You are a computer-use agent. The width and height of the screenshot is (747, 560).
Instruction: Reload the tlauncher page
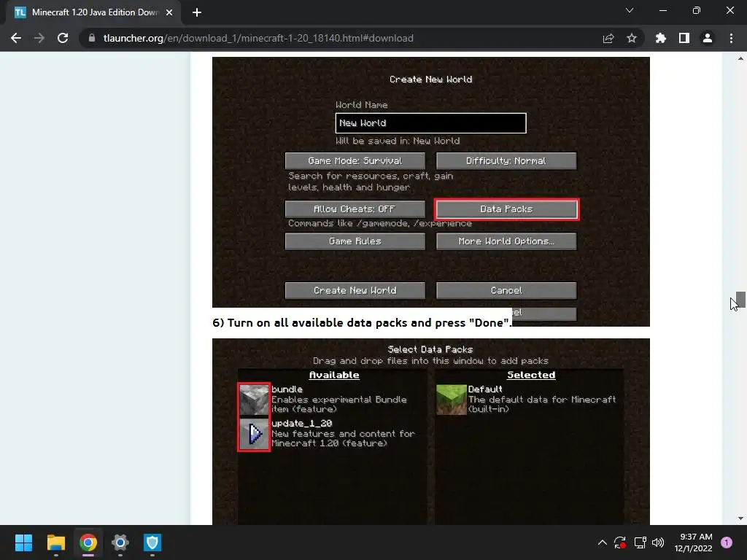(x=63, y=38)
